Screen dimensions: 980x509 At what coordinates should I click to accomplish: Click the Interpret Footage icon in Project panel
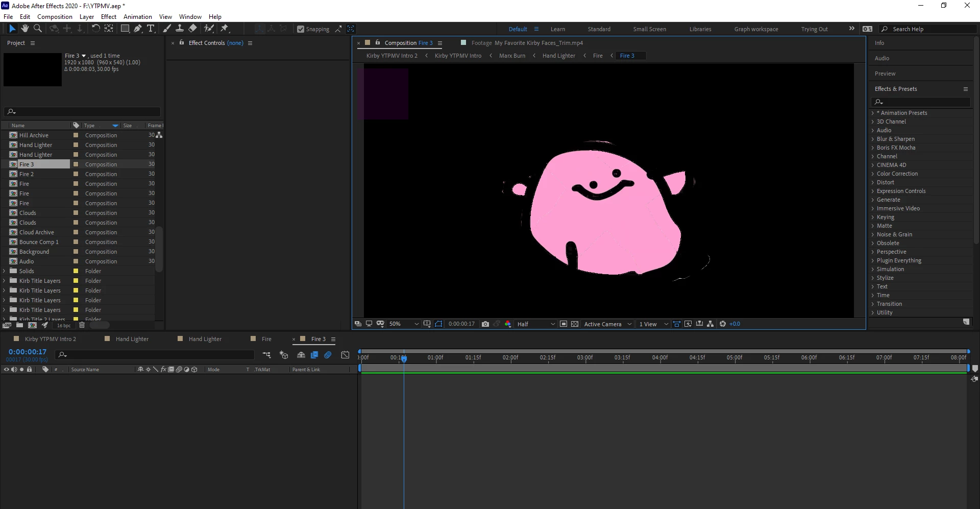pos(7,325)
